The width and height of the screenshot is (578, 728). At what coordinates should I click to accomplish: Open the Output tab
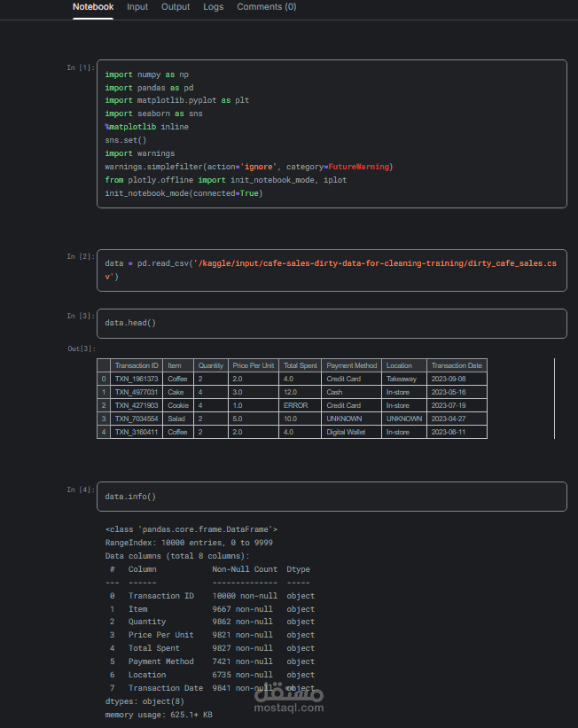176,7
